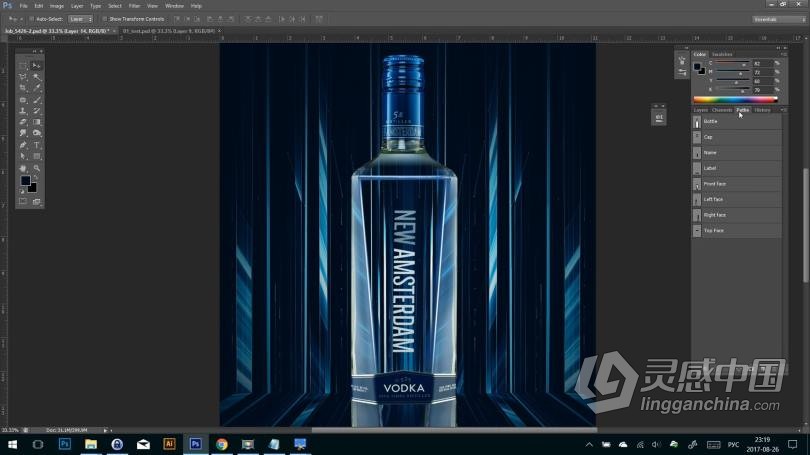This screenshot has height=455, width=810.
Task: Open status bar info arrow menu
Action: point(105,430)
